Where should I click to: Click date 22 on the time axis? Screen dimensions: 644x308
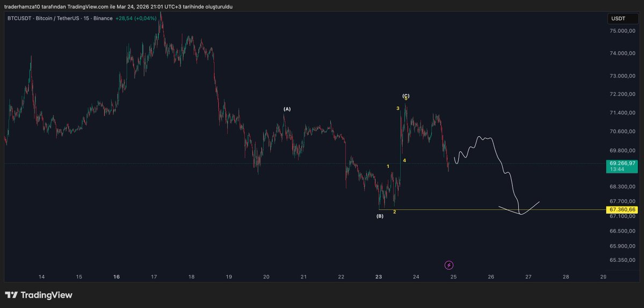click(341, 277)
